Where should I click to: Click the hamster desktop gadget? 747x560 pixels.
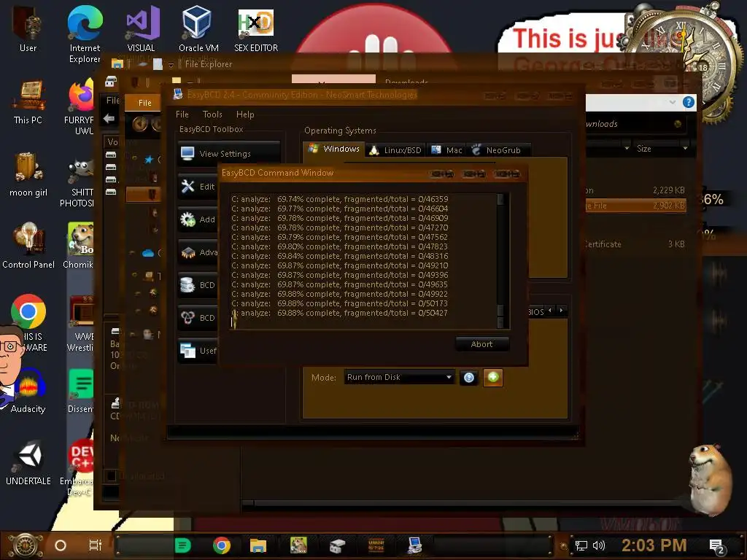click(709, 479)
